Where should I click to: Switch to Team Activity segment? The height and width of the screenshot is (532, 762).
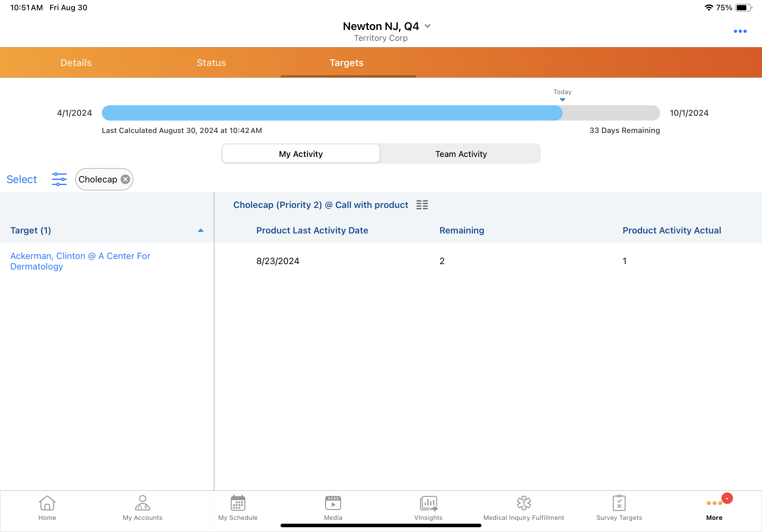461,154
